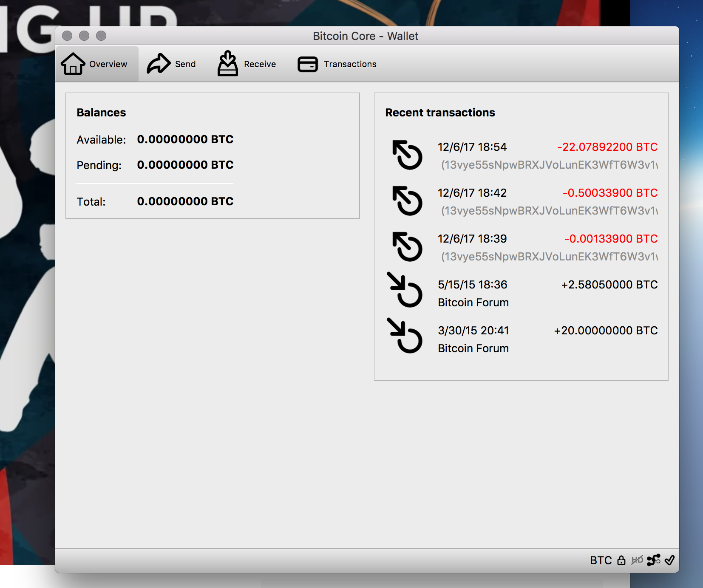Click the Transactions card icon
This screenshot has width=703, height=588.
pos(308,64)
